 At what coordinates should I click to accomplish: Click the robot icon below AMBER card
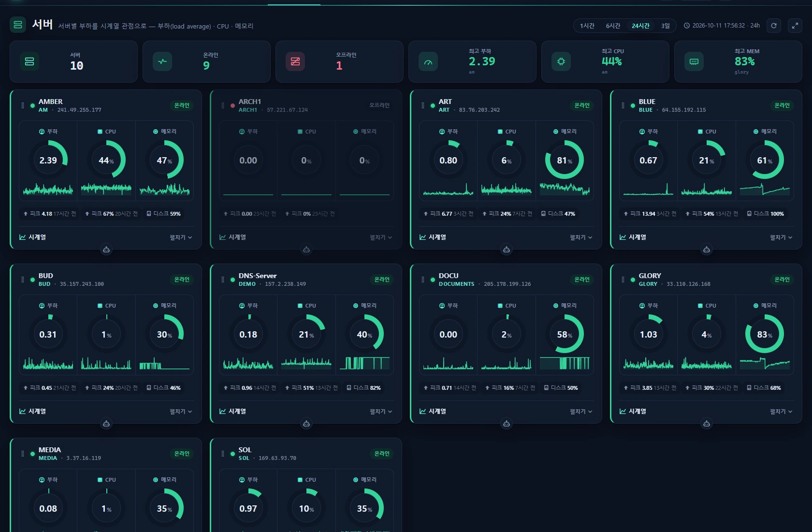(106, 250)
